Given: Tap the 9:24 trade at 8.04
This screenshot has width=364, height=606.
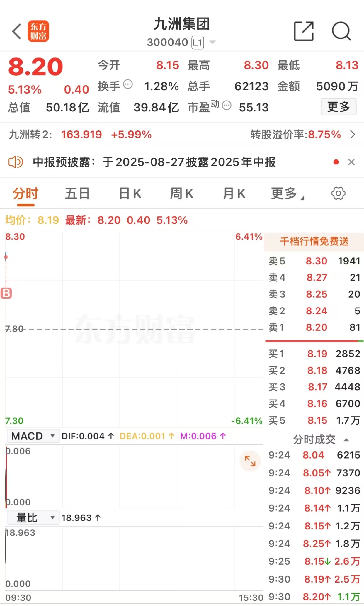Looking at the screenshot, I should coord(314,455).
